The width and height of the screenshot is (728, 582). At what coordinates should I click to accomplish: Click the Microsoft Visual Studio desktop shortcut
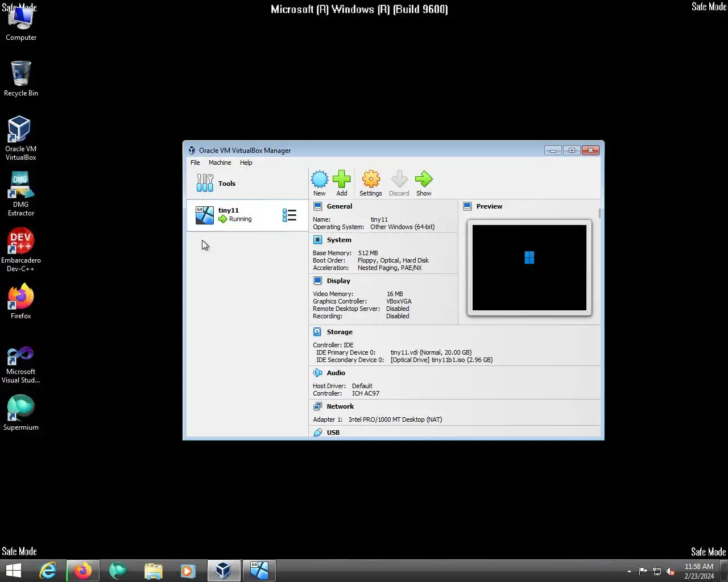[21, 365]
